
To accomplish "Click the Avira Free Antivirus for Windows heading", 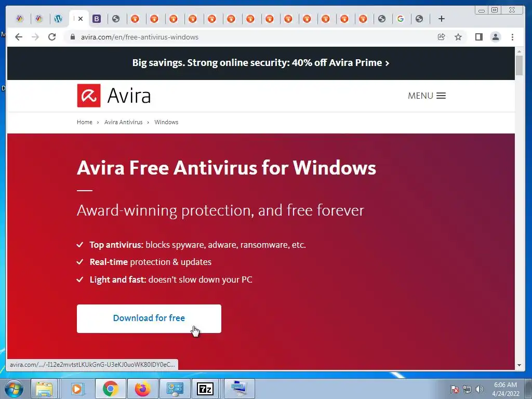I will click(x=227, y=168).
